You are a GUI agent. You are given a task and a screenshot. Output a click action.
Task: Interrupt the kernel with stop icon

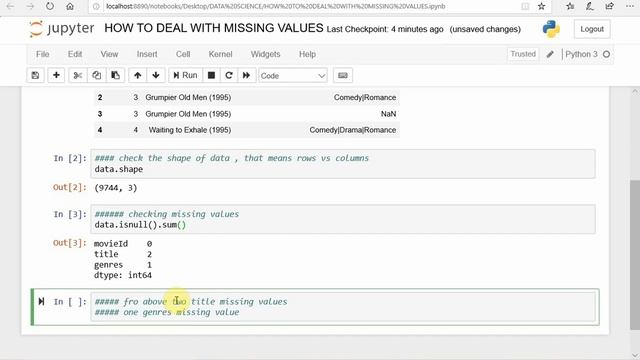point(211,76)
